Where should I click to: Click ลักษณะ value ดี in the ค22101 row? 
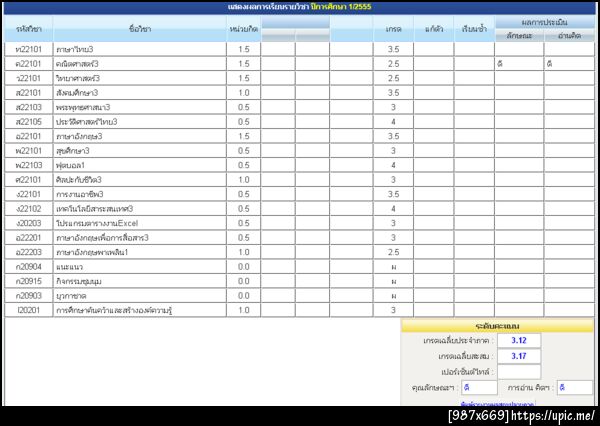pyautogui.click(x=500, y=64)
